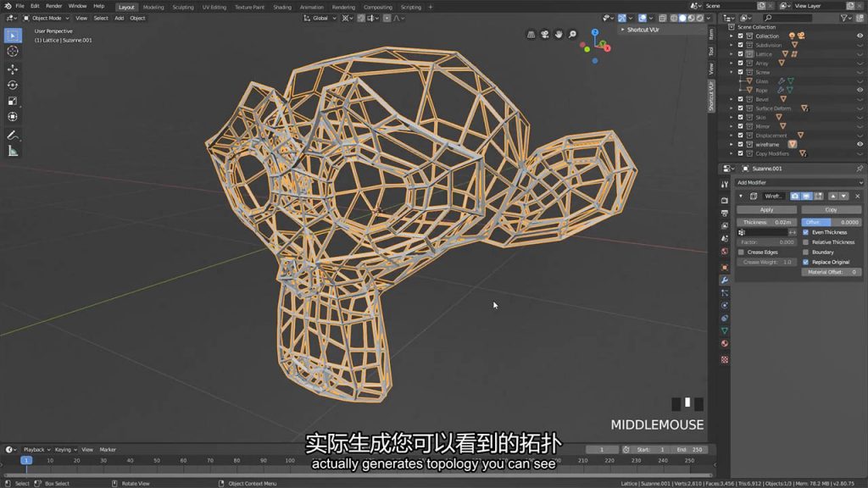Screen dimensions: 868x488
Task: Open the timeline Marker menu
Action: click(x=108, y=450)
